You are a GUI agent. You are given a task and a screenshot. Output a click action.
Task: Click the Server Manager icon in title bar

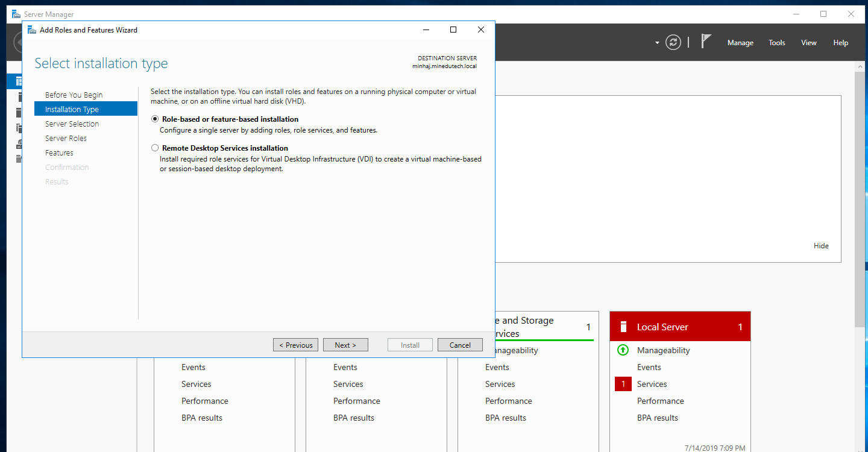pyautogui.click(x=16, y=14)
